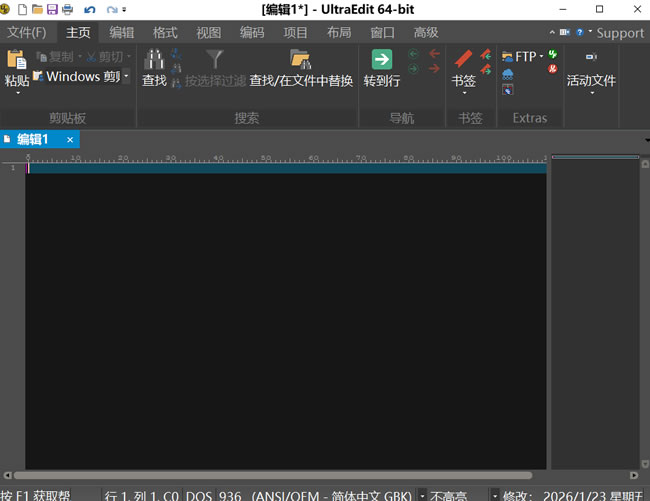Click the Go to Line (转到行) icon
Image resolution: width=650 pixels, height=501 pixels.
(381, 60)
